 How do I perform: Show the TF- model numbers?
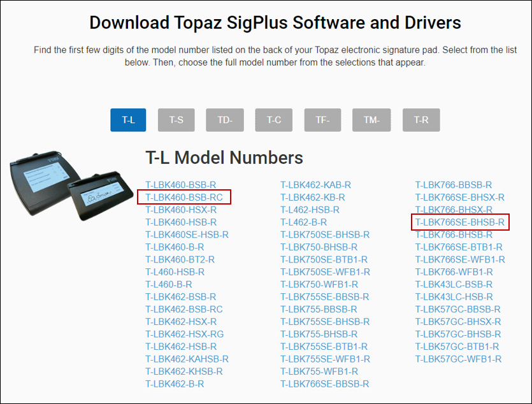tap(322, 120)
